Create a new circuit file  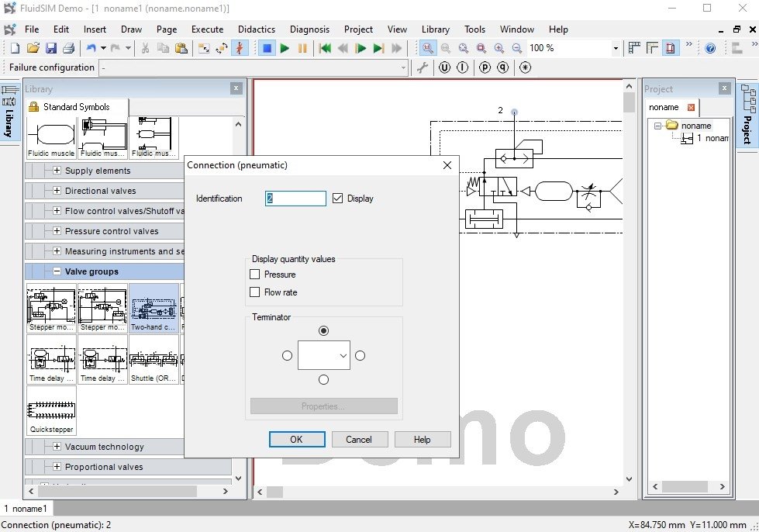coord(15,48)
